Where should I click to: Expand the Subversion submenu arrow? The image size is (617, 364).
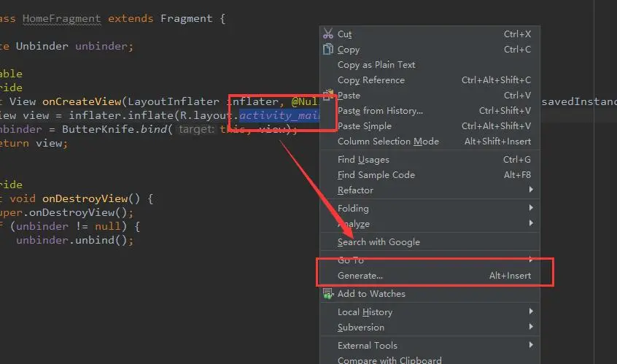click(x=531, y=327)
